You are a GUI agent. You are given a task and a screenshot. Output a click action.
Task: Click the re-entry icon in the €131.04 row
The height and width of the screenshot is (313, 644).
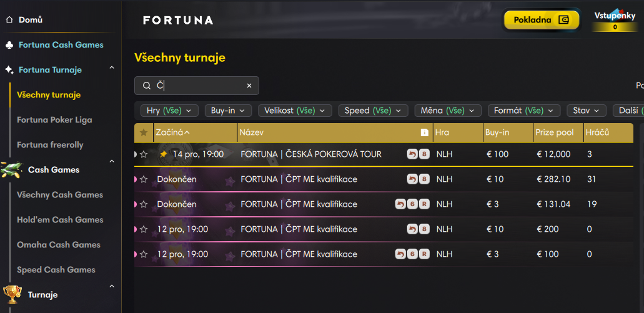(x=400, y=204)
